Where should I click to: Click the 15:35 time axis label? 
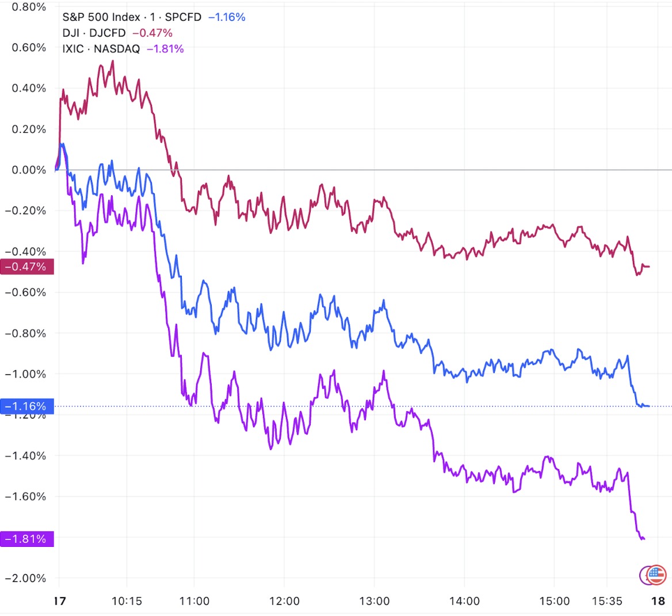[x=607, y=601]
